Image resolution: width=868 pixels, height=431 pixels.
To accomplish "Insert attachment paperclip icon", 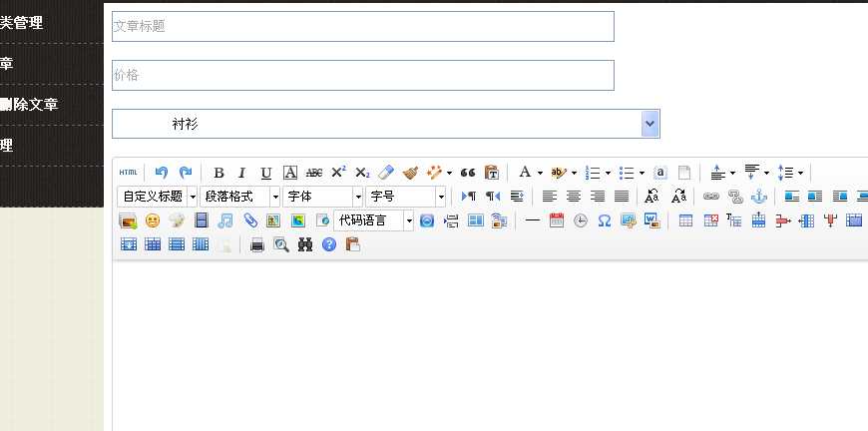I will click(250, 220).
